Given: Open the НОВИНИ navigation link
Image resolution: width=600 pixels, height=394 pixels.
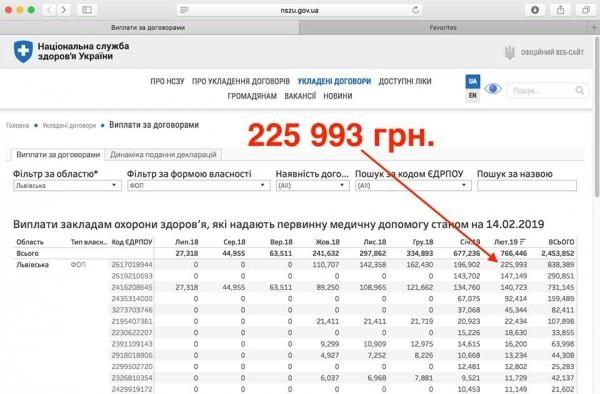Looking at the screenshot, I should pos(338,96).
